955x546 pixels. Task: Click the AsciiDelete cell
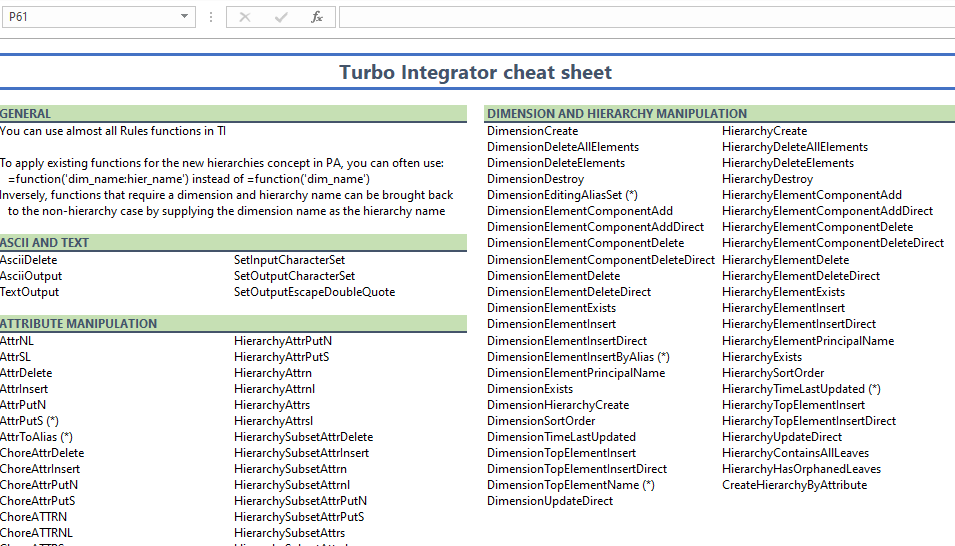29,260
